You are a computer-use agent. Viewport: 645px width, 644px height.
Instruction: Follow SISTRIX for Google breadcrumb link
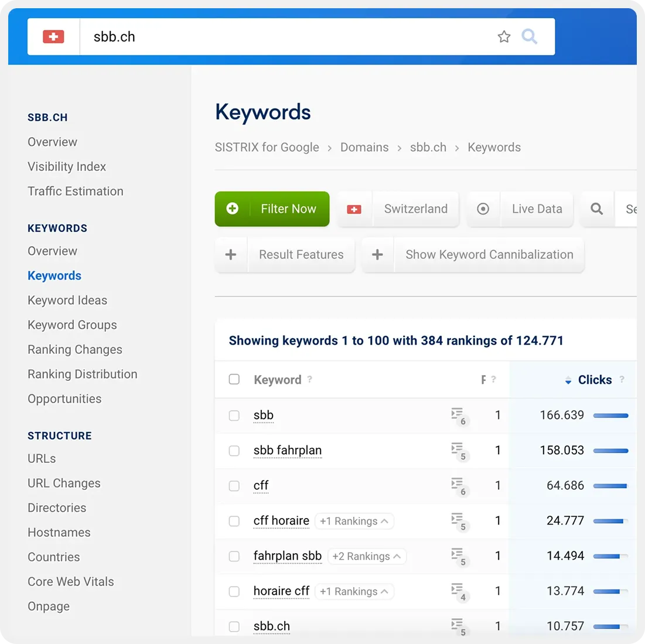click(x=267, y=147)
